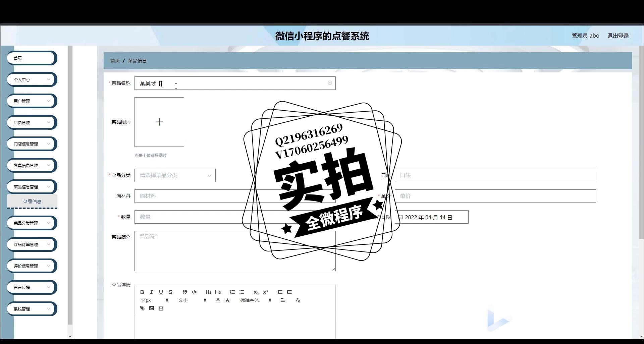Expand the 门店信息管理 sidebar menu
This screenshot has height=344, width=644.
[32, 144]
